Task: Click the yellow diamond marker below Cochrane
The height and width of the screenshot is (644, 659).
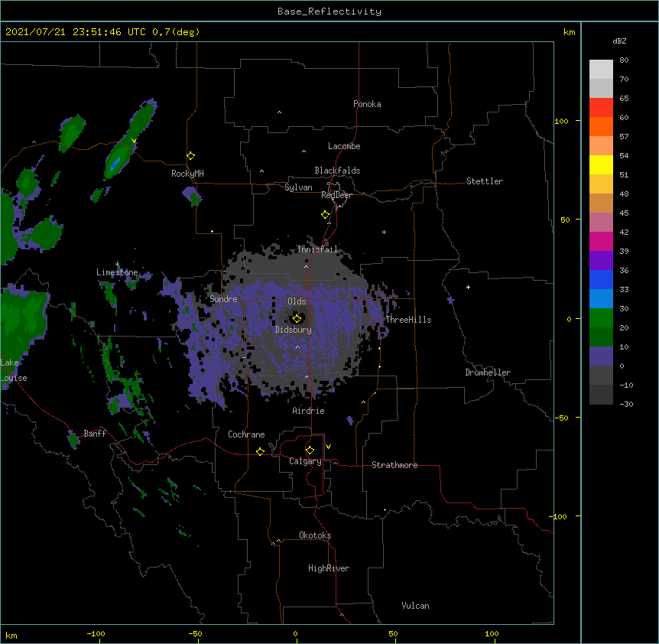Action: point(260,451)
